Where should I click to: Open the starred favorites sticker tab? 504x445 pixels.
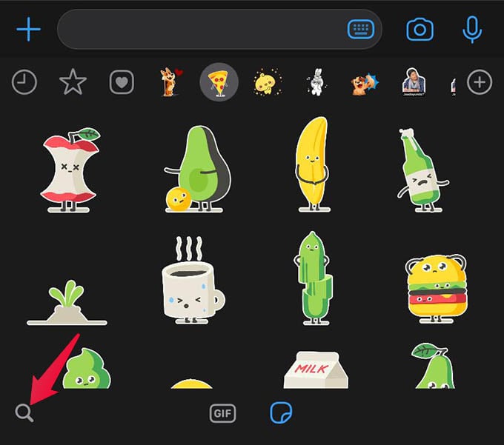(73, 82)
